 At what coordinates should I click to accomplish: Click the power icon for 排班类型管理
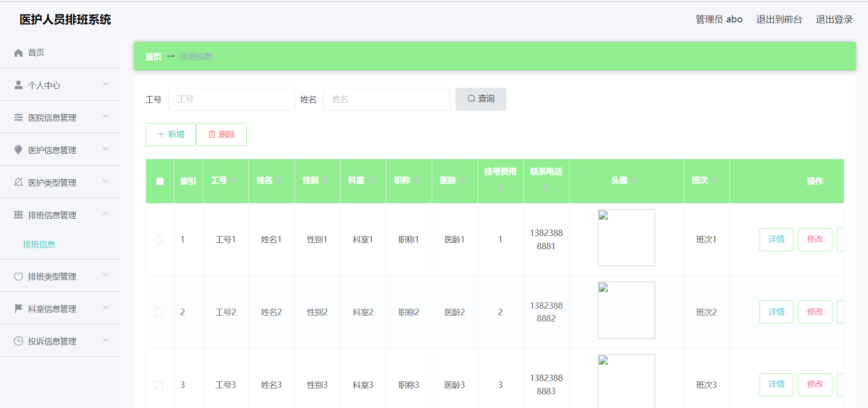[18, 276]
